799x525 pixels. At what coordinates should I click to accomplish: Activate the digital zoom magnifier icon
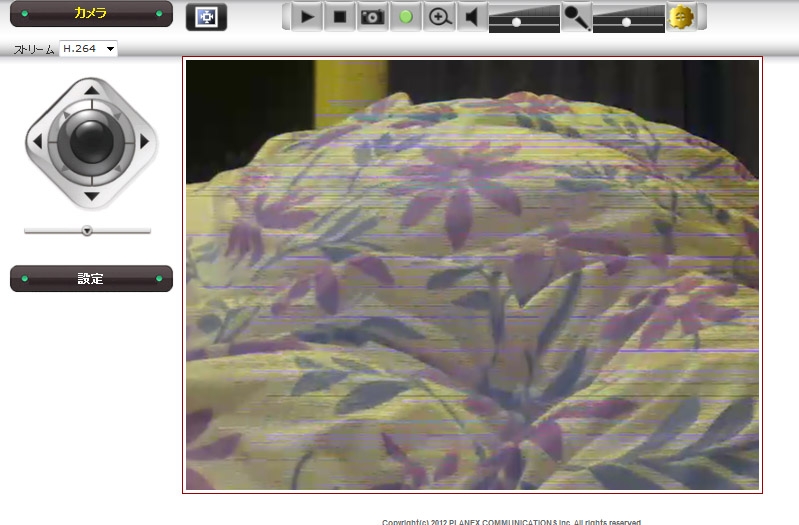click(439, 17)
